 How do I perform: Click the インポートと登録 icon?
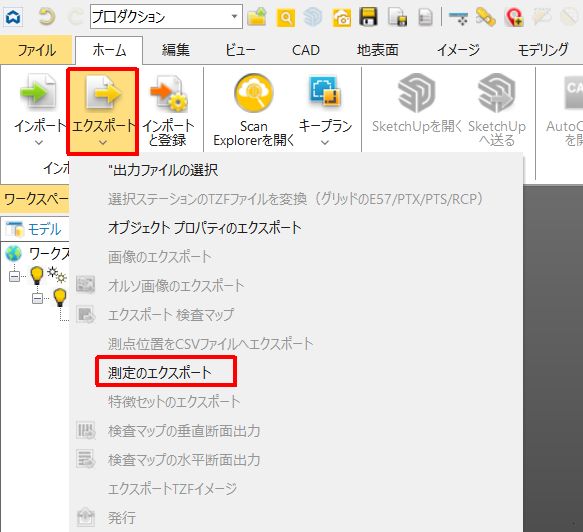[168, 93]
